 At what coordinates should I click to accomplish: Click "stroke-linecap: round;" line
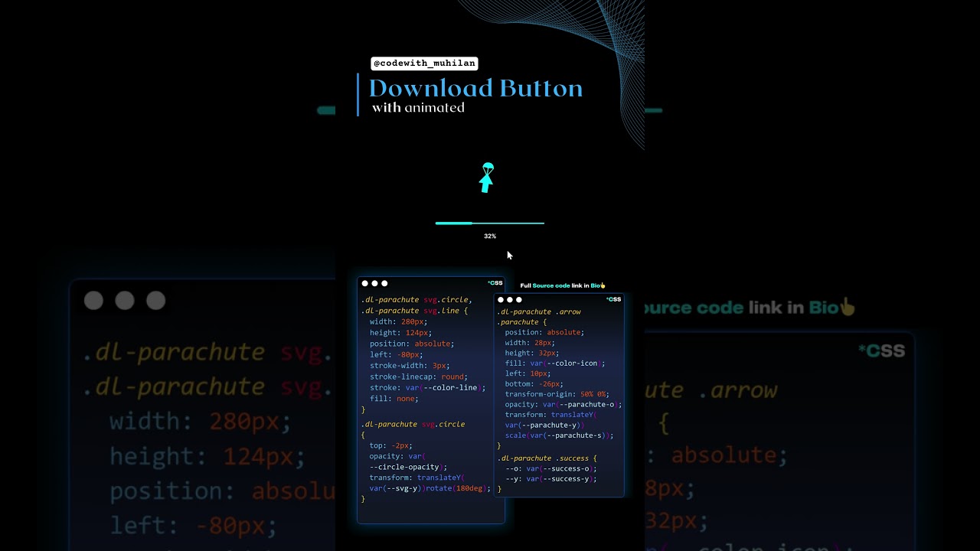point(418,377)
